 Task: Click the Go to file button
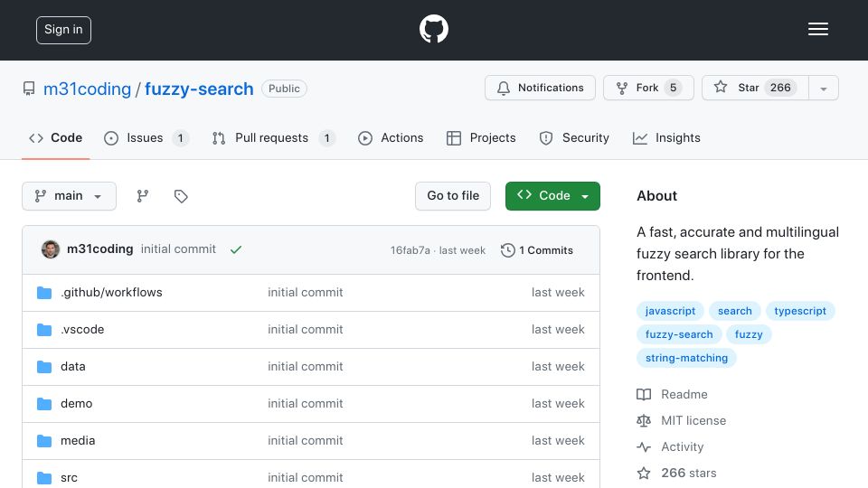(x=453, y=196)
